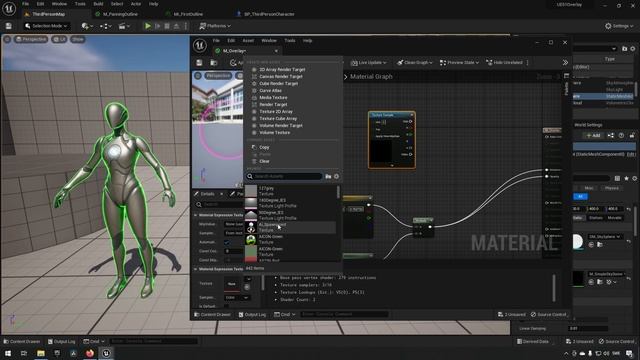
Task: Click the Hide Unrelated toolbar button
Action: point(504,62)
